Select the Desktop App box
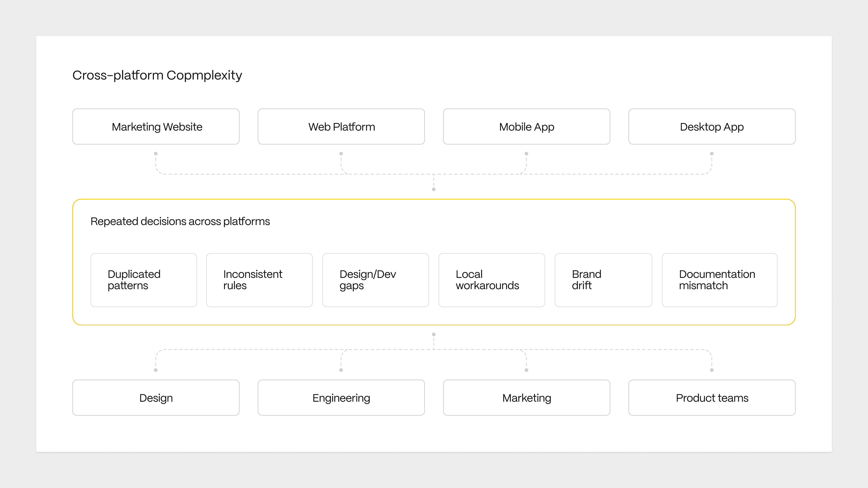The image size is (868, 488). click(712, 127)
